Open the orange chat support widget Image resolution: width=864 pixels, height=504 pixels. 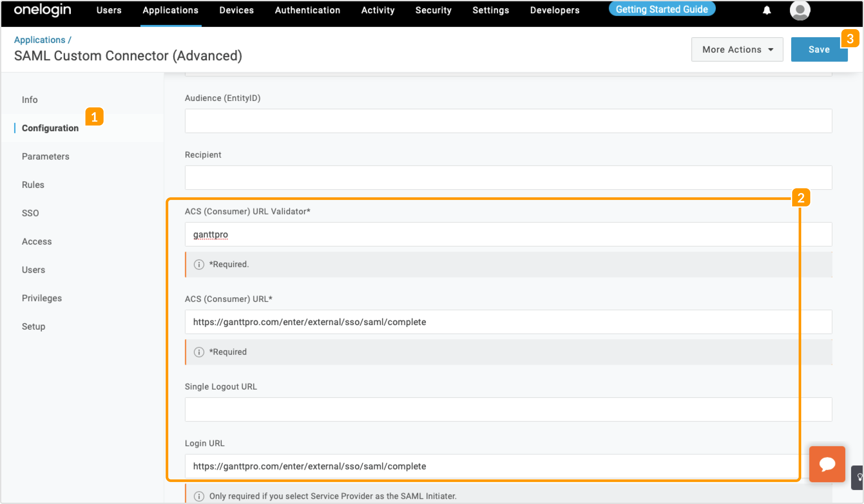pos(827,464)
